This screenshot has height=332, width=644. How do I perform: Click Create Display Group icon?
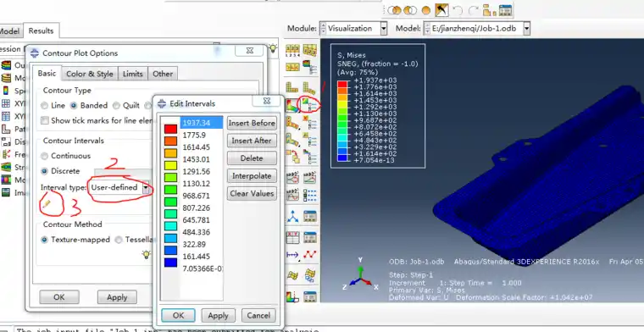tap(489, 10)
